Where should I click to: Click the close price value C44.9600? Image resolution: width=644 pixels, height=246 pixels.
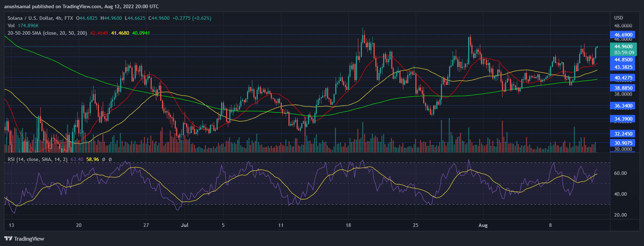coord(159,18)
